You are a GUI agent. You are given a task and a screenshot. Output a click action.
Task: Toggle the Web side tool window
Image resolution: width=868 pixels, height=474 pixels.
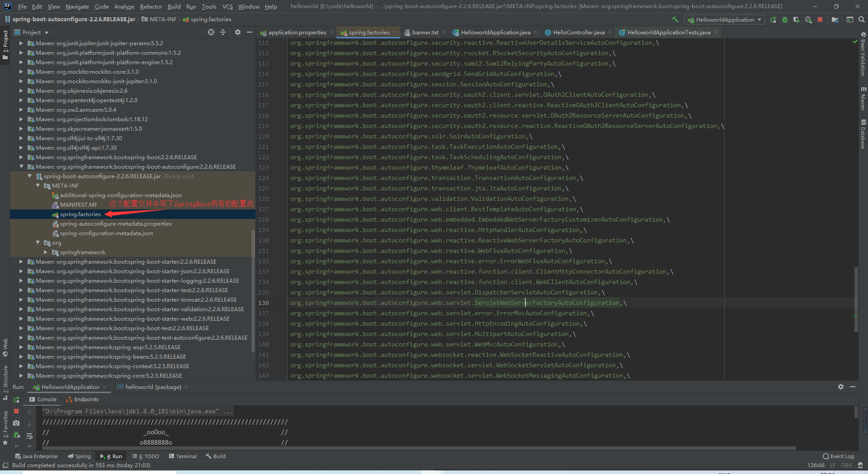(x=5, y=347)
